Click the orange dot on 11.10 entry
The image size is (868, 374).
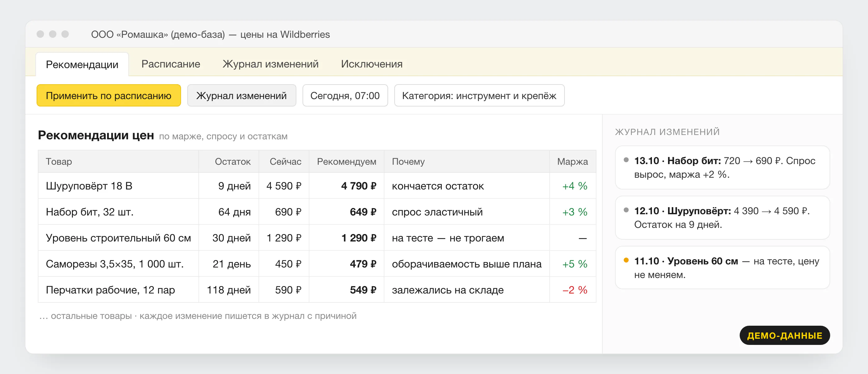pos(626,260)
